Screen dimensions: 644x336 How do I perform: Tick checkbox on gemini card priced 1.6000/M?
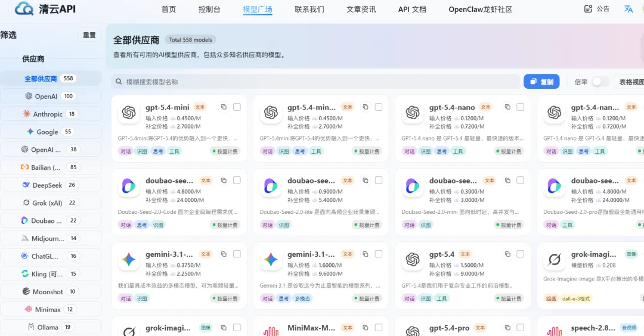tap(379, 254)
